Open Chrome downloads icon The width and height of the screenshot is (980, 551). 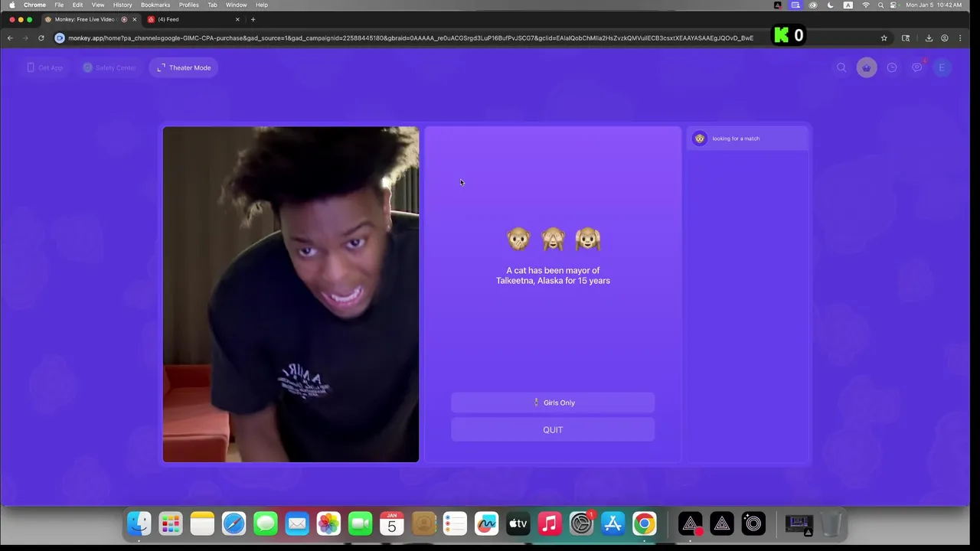pos(929,37)
